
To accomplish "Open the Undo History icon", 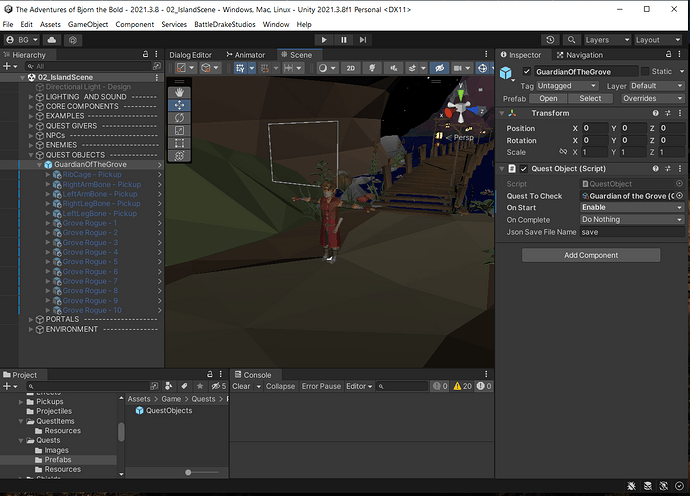I will [550, 40].
